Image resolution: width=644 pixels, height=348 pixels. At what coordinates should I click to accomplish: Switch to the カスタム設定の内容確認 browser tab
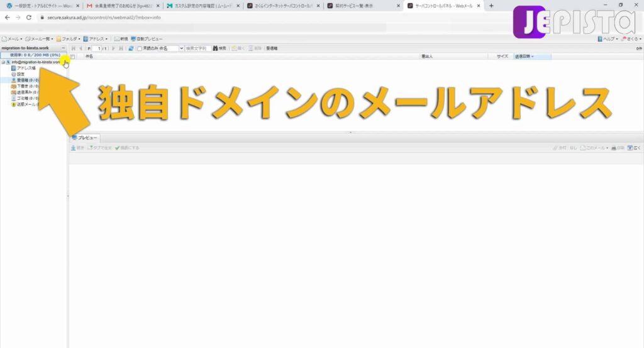tap(202, 6)
